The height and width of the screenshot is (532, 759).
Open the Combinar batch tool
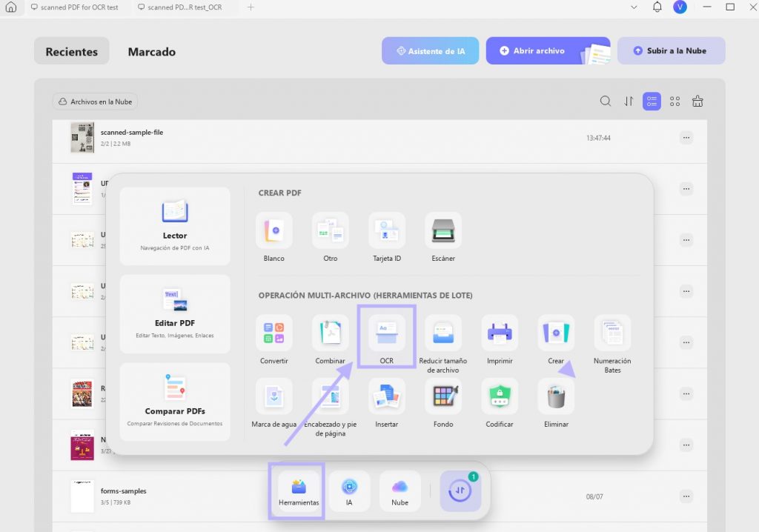(x=330, y=333)
